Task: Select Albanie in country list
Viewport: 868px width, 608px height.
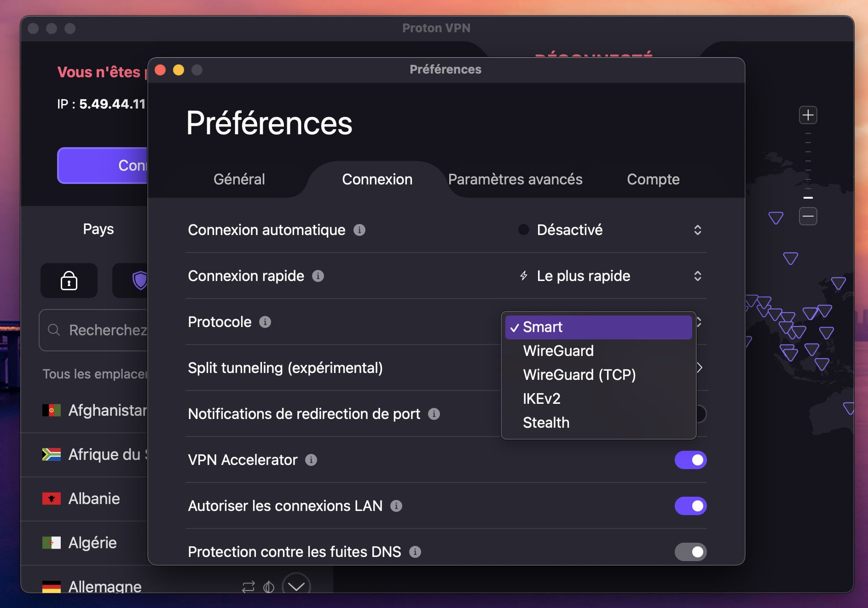Action: click(x=84, y=499)
